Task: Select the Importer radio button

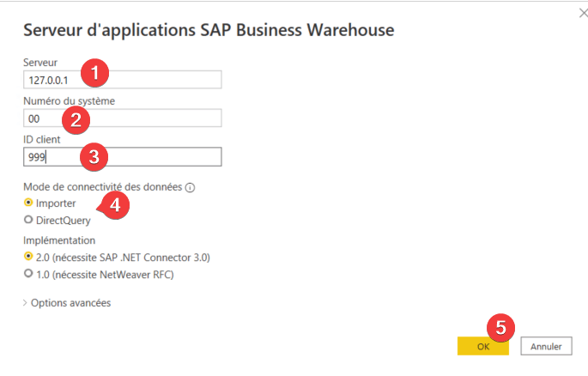Action: (x=28, y=203)
